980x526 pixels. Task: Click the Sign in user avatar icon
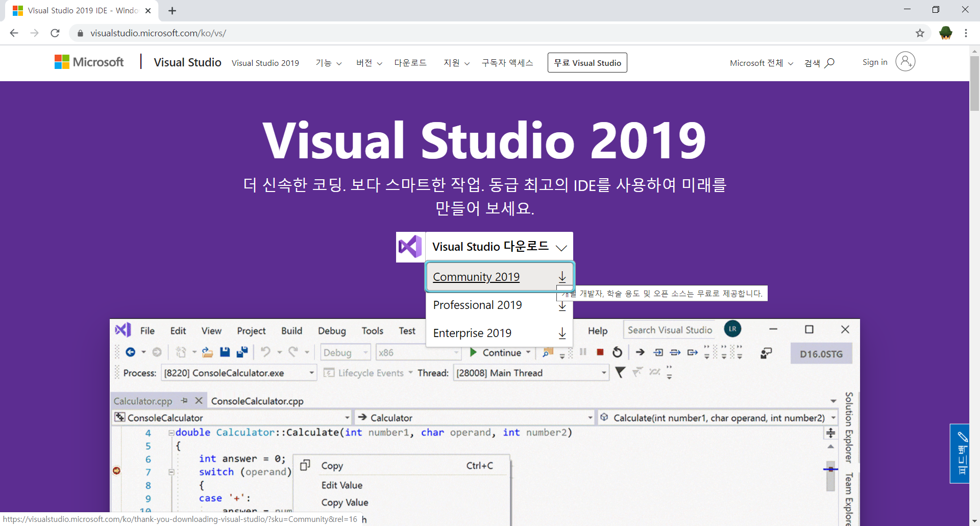coord(905,62)
